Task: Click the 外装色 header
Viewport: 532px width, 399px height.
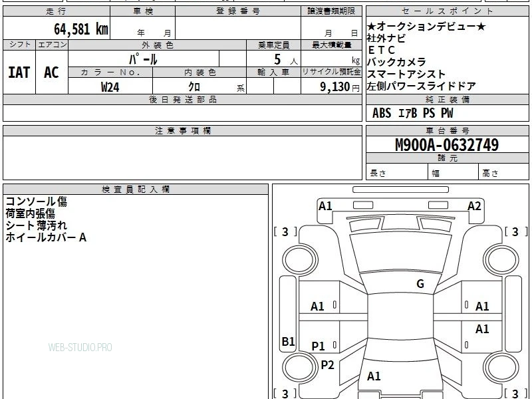Action: coord(158,45)
